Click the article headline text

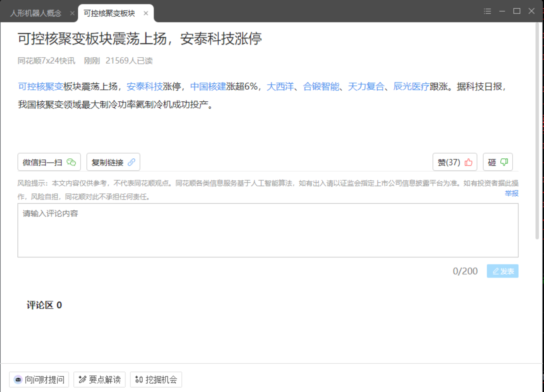pyautogui.click(x=140, y=38)
